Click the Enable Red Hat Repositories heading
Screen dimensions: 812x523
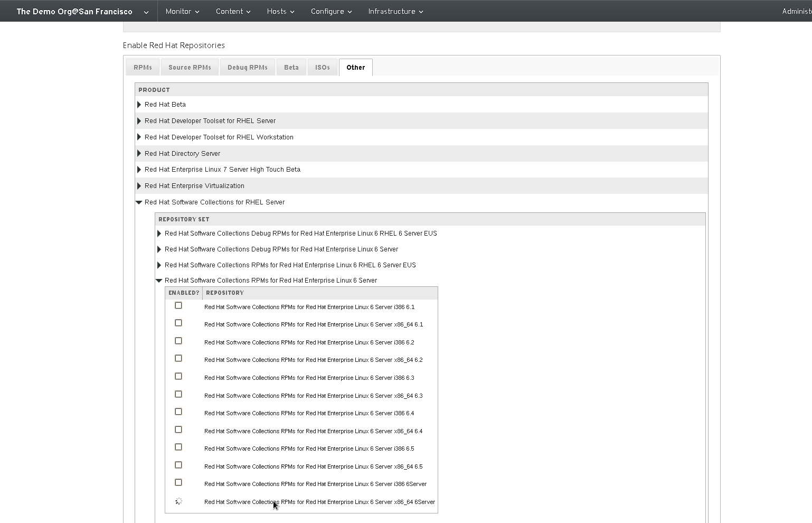[174, 45]
